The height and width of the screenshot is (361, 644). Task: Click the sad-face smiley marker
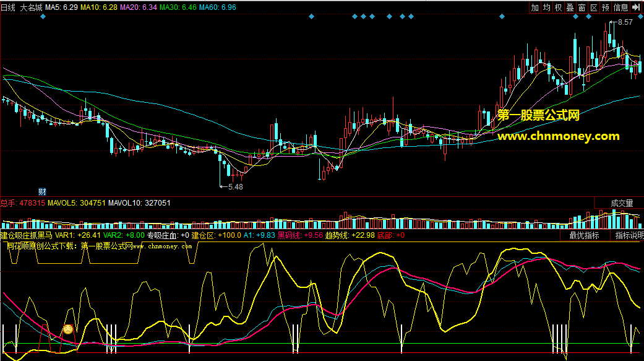coord(68,329)
